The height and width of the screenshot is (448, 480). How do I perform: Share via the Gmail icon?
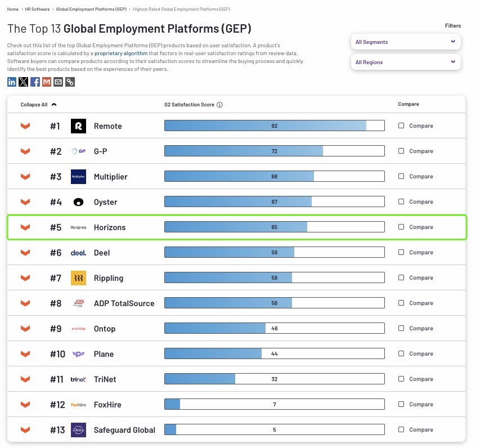pos(47,82)
